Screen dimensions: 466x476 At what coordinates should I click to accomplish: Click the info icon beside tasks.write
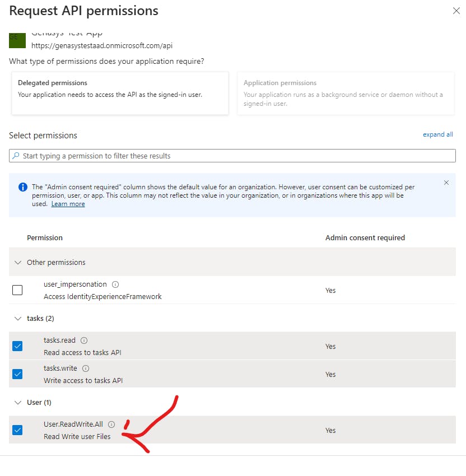pos(86,368)
